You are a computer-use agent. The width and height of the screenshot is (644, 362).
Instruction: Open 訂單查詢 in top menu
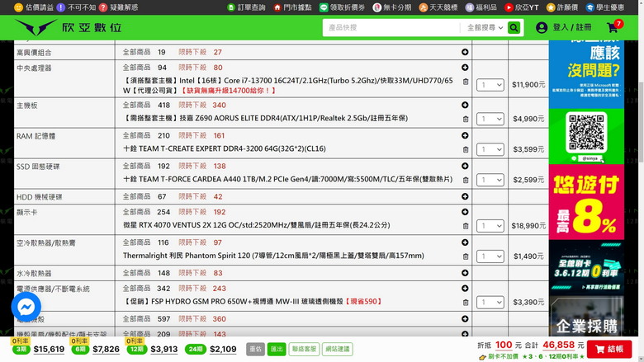(246, 7)
